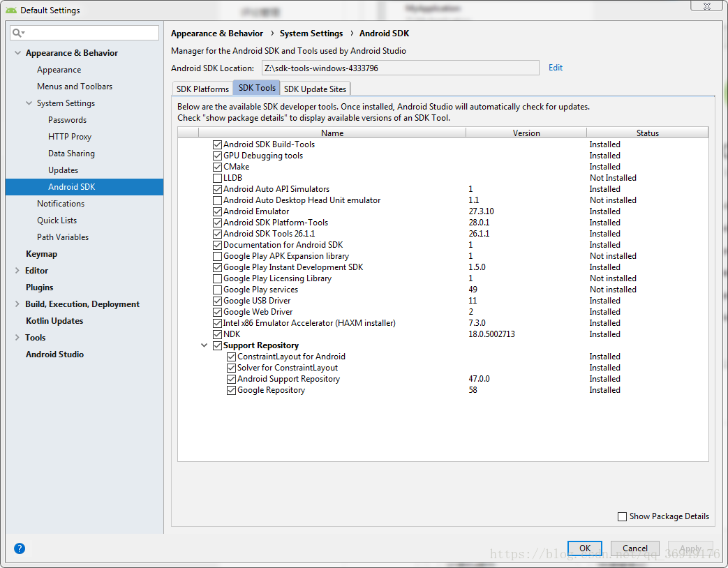728x568 pixels.
Task: Uncheck ConstraintLayout for Android checkbox
Action: [x=231, y=357]
